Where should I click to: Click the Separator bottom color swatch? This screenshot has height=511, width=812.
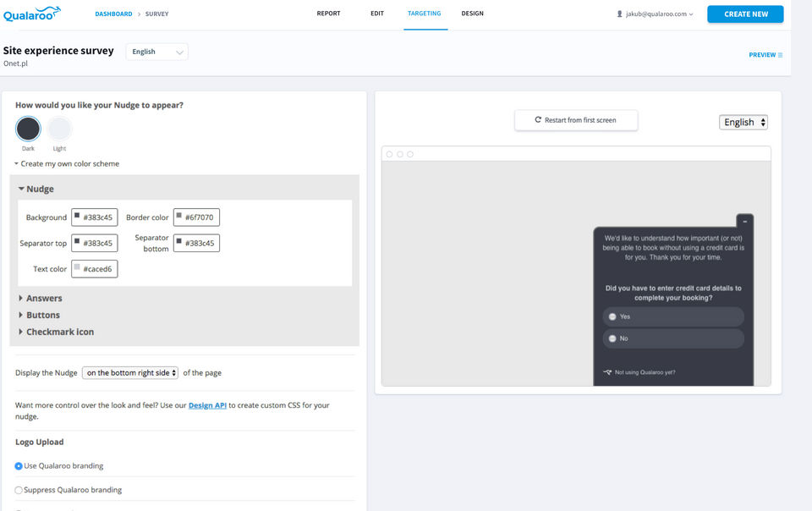178,241
